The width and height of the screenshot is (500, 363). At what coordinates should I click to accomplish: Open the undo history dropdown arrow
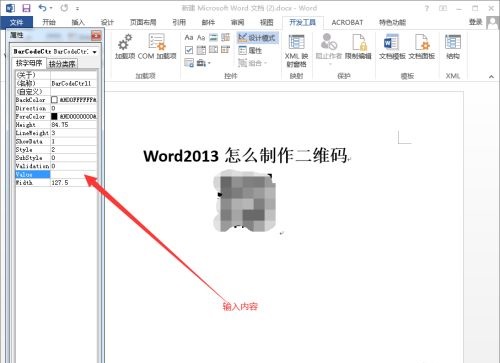click(x=51, y=8)
